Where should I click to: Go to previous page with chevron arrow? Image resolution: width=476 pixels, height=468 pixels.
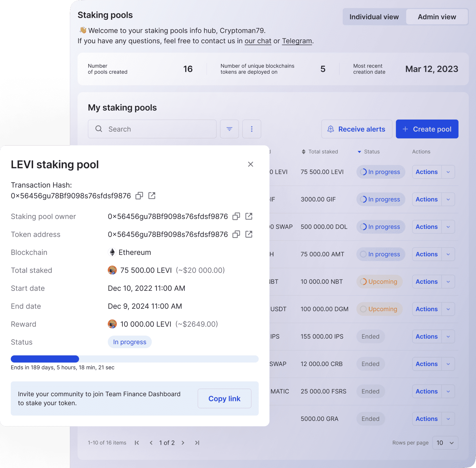click(x=151, y=443)
